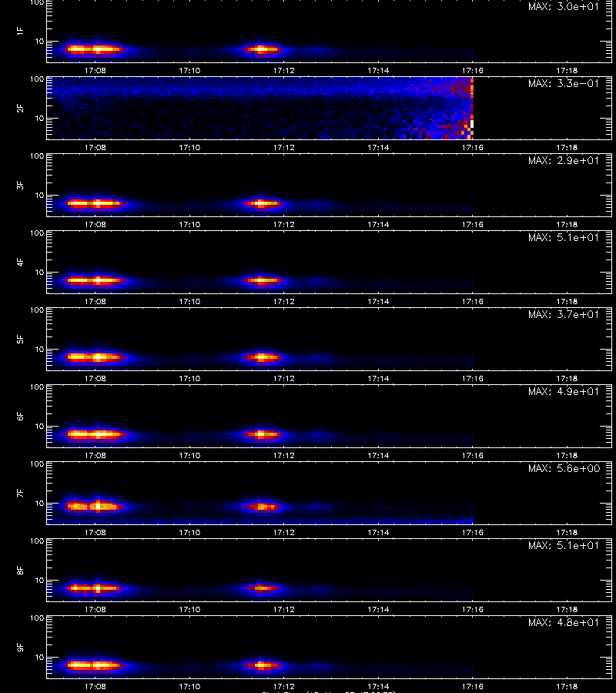Click the 17:10 tick label under panel 1F
The height and width of the screenshot is (693, 616).
click(189, 70)
